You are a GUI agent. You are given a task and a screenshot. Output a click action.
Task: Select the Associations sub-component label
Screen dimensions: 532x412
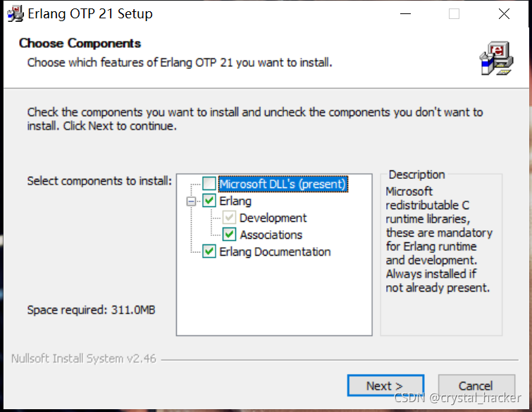tap(271, 235)
